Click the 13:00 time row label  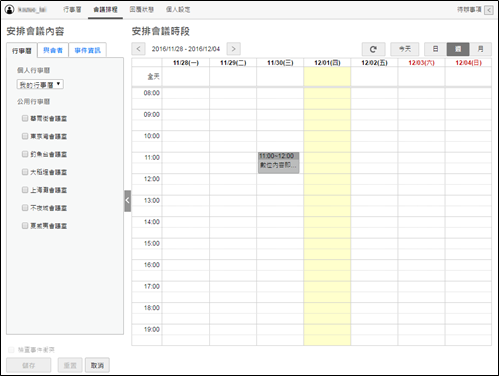click(x=151, y=201)
